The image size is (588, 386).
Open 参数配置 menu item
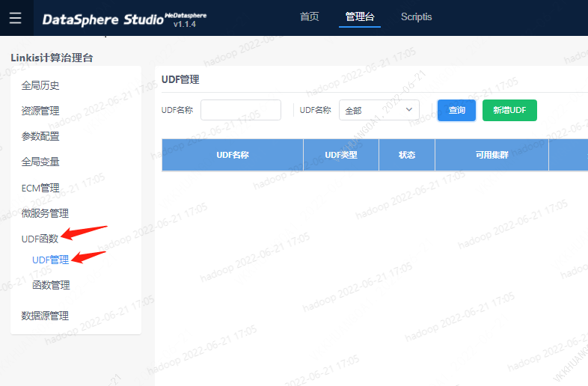(x=40, y=136)
